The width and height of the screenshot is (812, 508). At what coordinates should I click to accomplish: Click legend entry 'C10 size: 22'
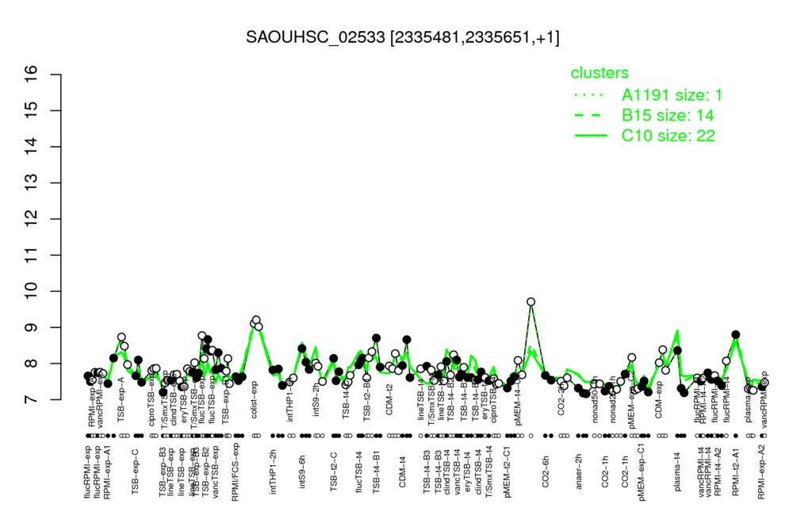[668, 136]
